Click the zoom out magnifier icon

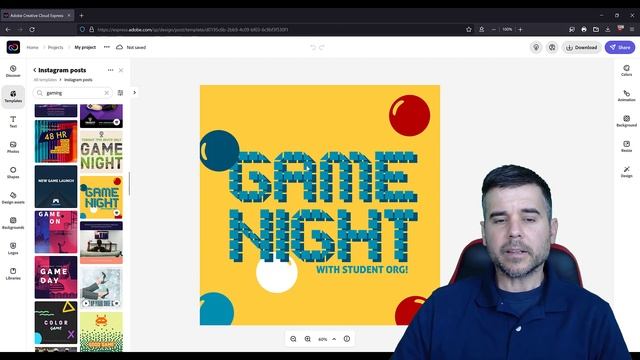pos(293,339)
